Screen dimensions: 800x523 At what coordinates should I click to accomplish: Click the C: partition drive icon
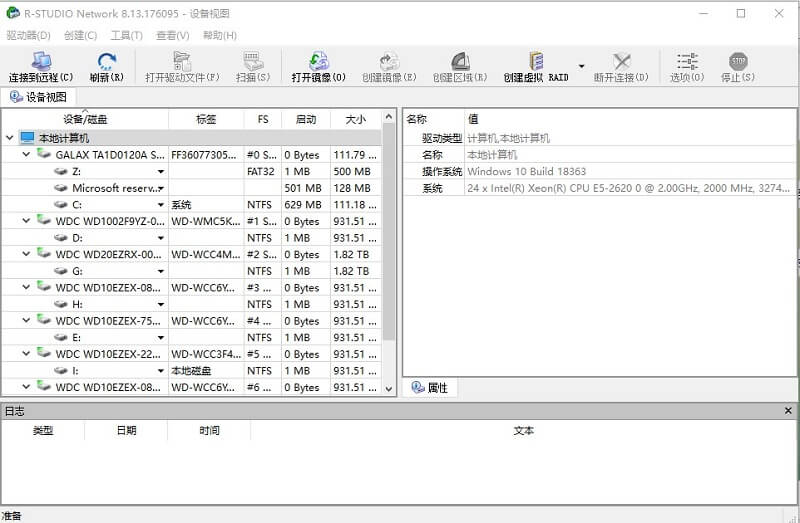tap(61, 205)
